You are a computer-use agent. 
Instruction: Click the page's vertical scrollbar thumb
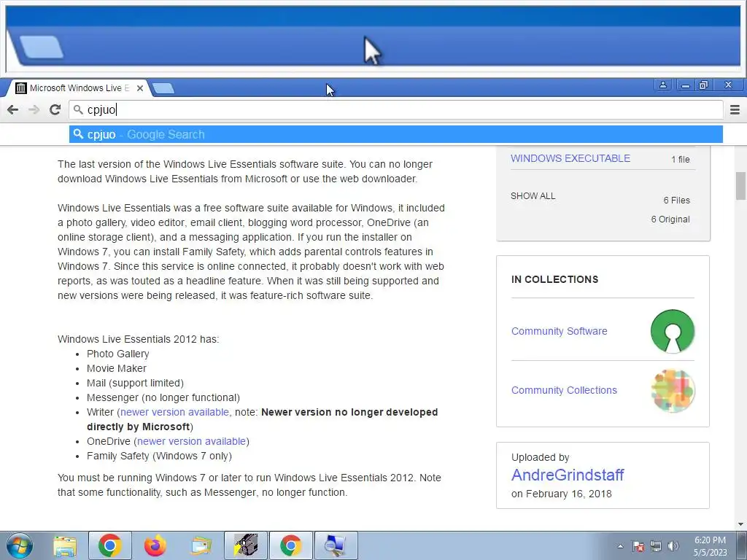740,186
